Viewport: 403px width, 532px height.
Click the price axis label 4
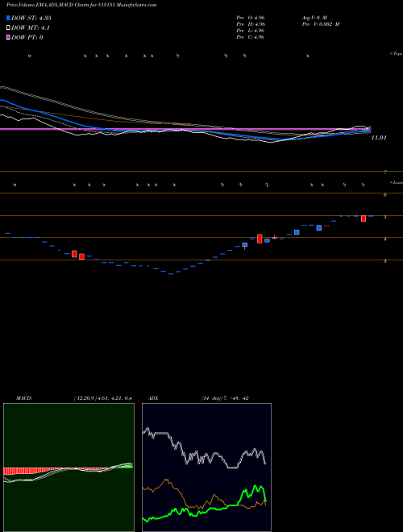[385, 239]
